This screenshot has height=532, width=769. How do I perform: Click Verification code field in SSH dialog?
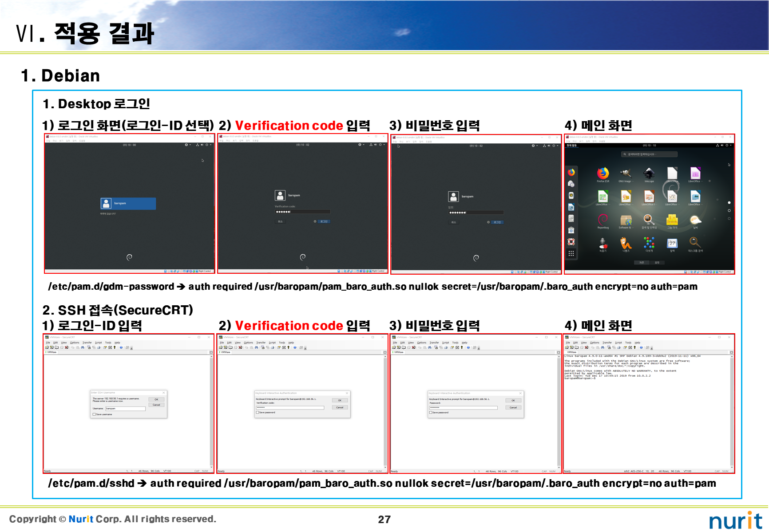290,407
